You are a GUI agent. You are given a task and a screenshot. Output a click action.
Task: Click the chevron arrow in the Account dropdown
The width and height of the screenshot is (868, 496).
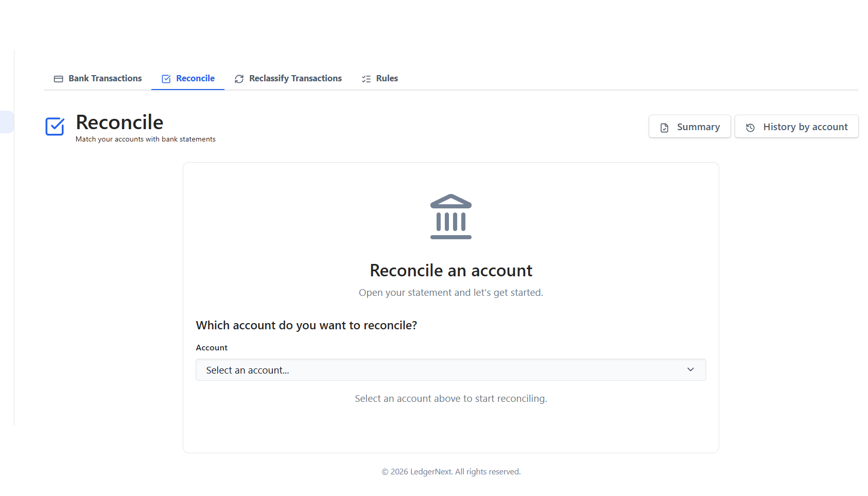tap(690, 369)
